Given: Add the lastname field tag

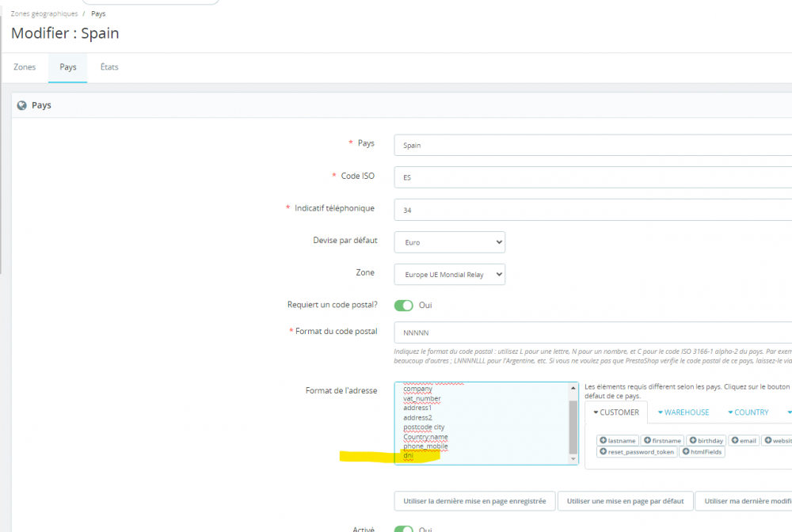Looking at the screenshot, I should (617, 441).
